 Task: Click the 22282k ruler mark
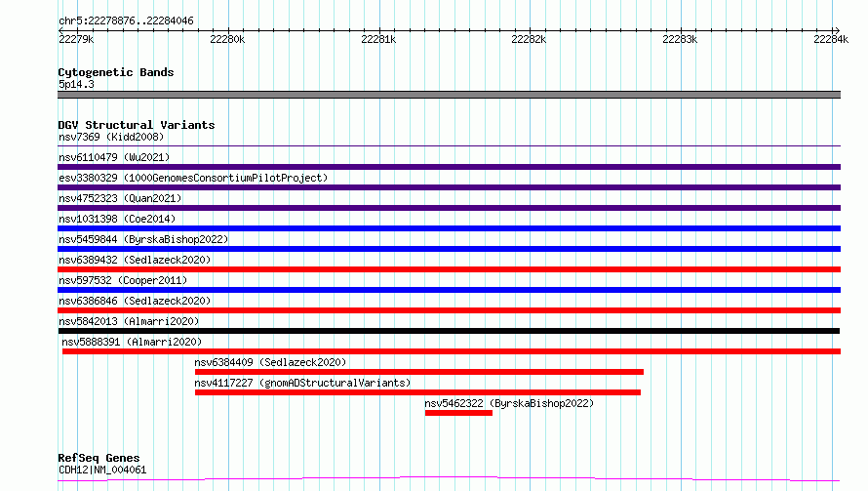click(x=529, y=39)
